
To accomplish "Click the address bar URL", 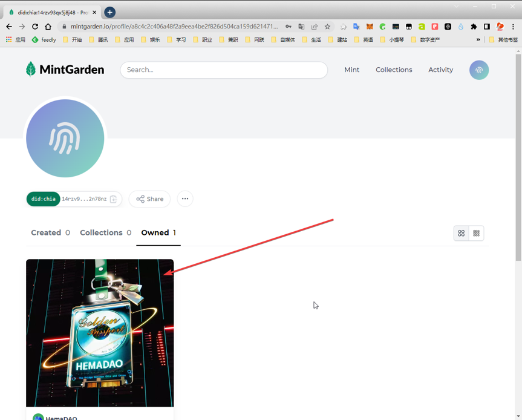I will click(174, 27).
